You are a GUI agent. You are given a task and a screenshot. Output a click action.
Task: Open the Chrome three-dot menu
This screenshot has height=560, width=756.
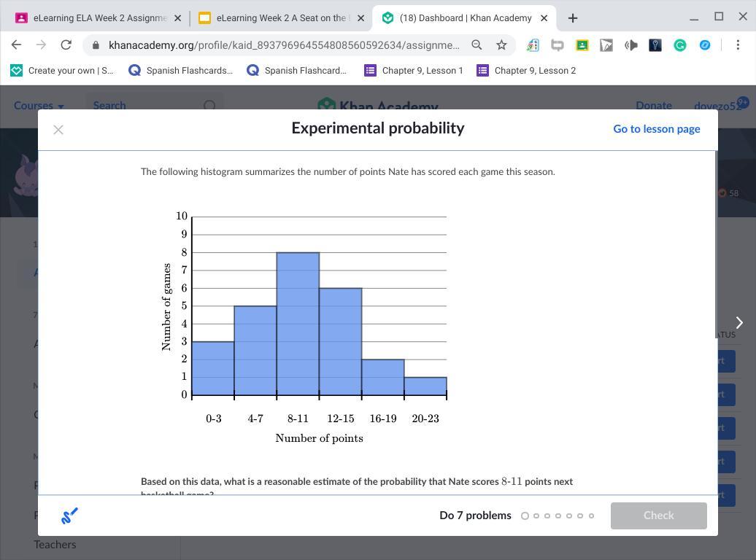(x=738, y=44)
